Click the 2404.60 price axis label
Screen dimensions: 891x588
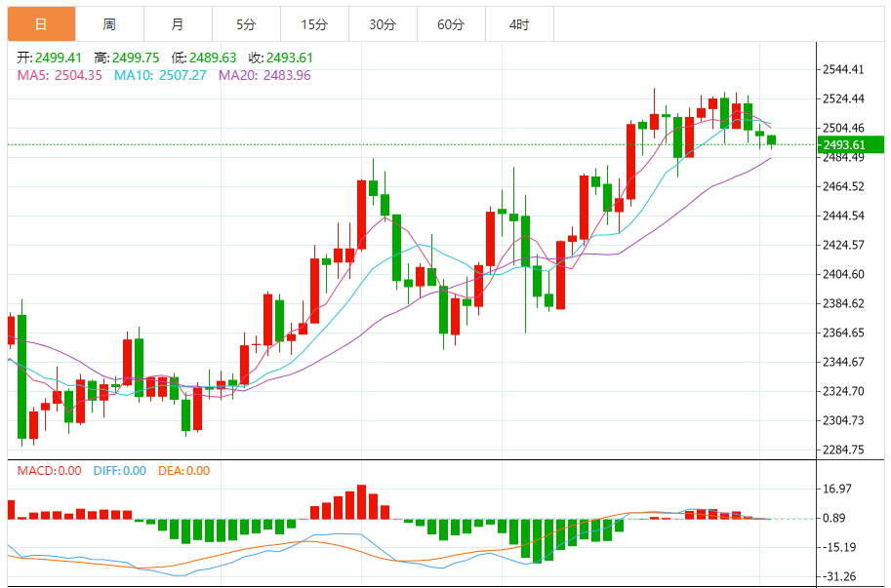[x=843, y=274]
